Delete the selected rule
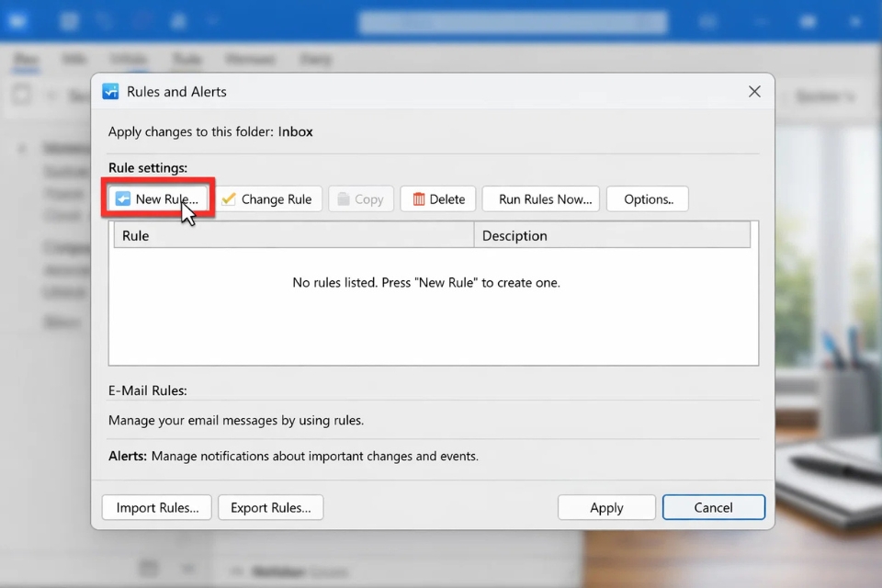This screenshot has width=882, height=588. pos(438,198)
